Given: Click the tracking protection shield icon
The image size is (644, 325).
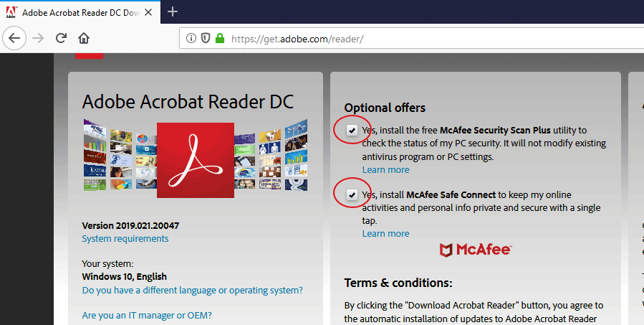Looking at the screenshot, I should [x=206, y=39].
